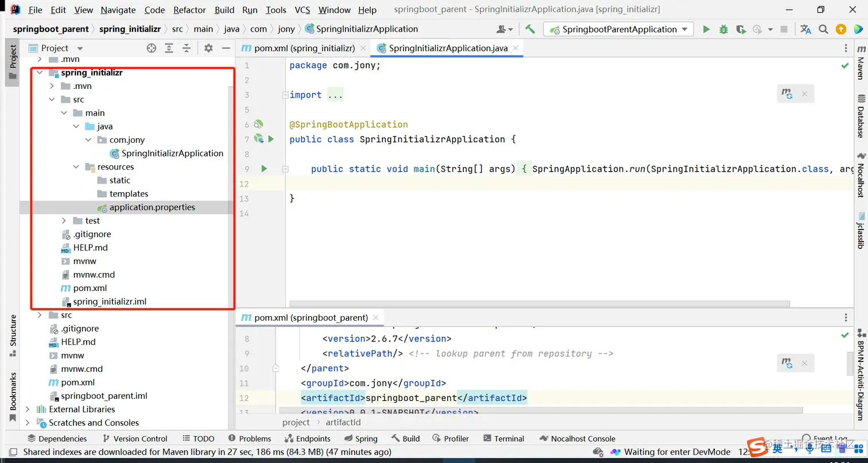Screen dimensions: 868x463
Task: Click run gutter icon beside class declaration
Action: pos(271,139)
